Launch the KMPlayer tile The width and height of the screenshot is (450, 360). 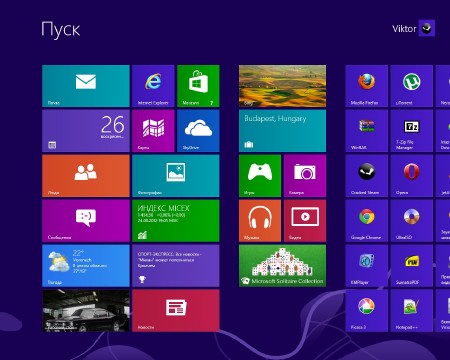(x=367, y=266)
